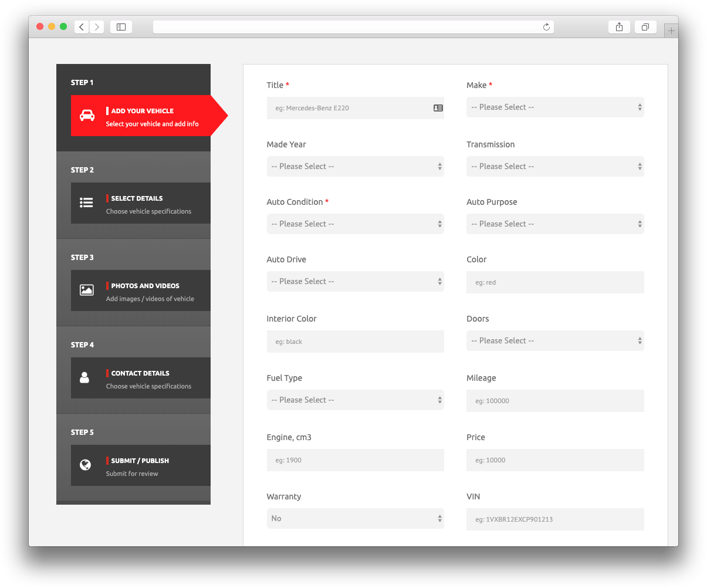Click 'Add images / videos of vehicle' text
The height and width of the screenshot is (588, 707).
[150, 299]
